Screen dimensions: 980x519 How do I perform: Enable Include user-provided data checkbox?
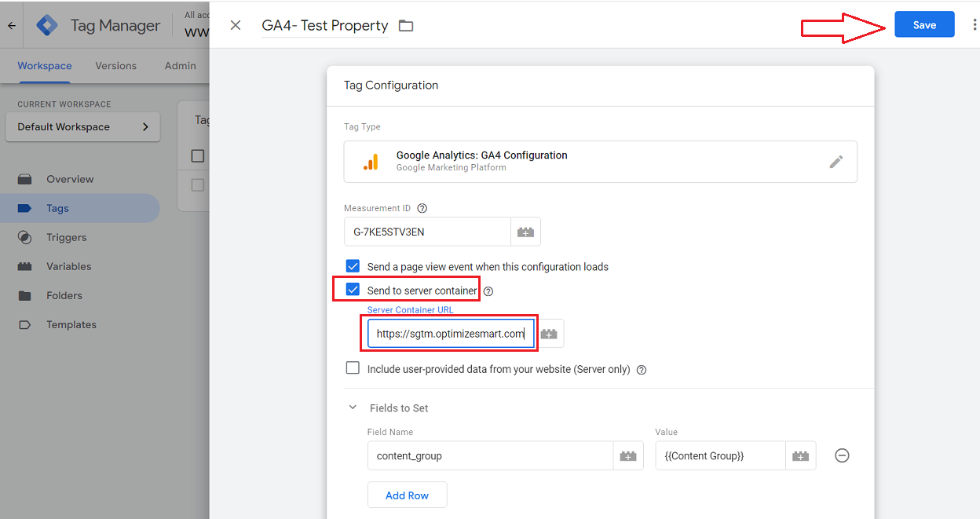(x=353, y=368)
